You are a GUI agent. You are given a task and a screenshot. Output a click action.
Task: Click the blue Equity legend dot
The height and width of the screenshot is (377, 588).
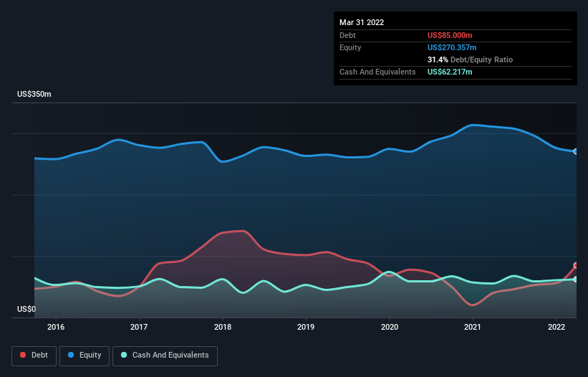tap(71, 355)
